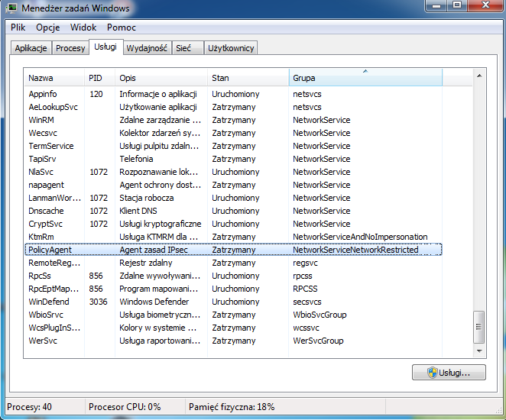This screenshot has height=420, width=506.
Task: Click the secsvcs group cell
Action: [x=307, y=302]
